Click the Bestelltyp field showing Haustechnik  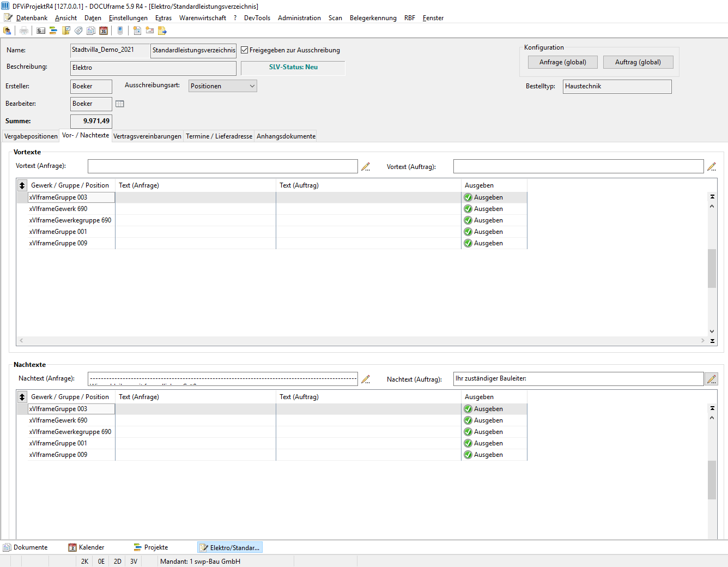pyautogui.click(x=617, y=87)
